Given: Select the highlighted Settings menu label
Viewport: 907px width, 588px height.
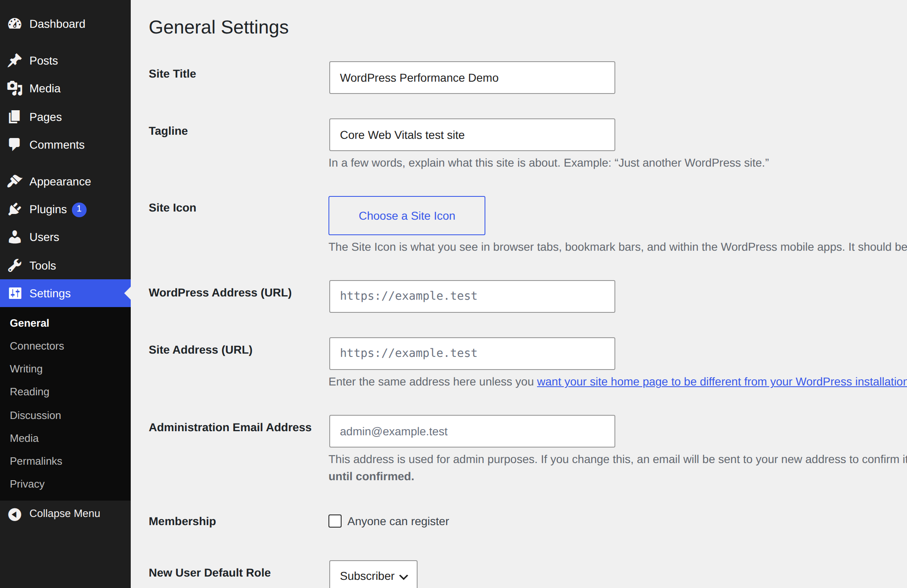Looking at the screenshot, I should tap(50, 294).
